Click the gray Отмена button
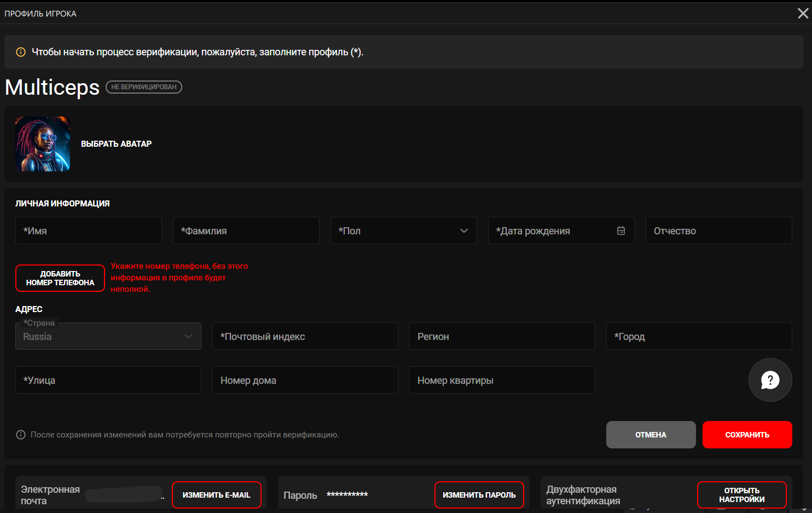This screenshot has width=812, height=513. coord(651,435)
